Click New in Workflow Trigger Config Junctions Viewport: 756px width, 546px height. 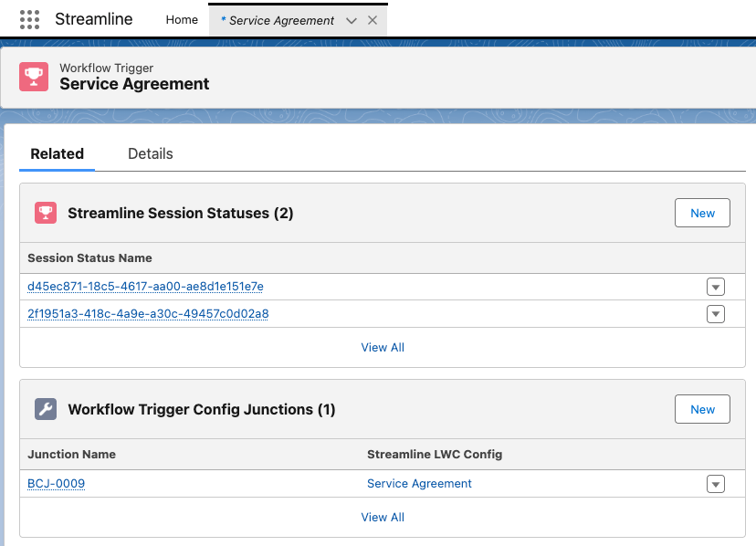(x=702, y=409)
